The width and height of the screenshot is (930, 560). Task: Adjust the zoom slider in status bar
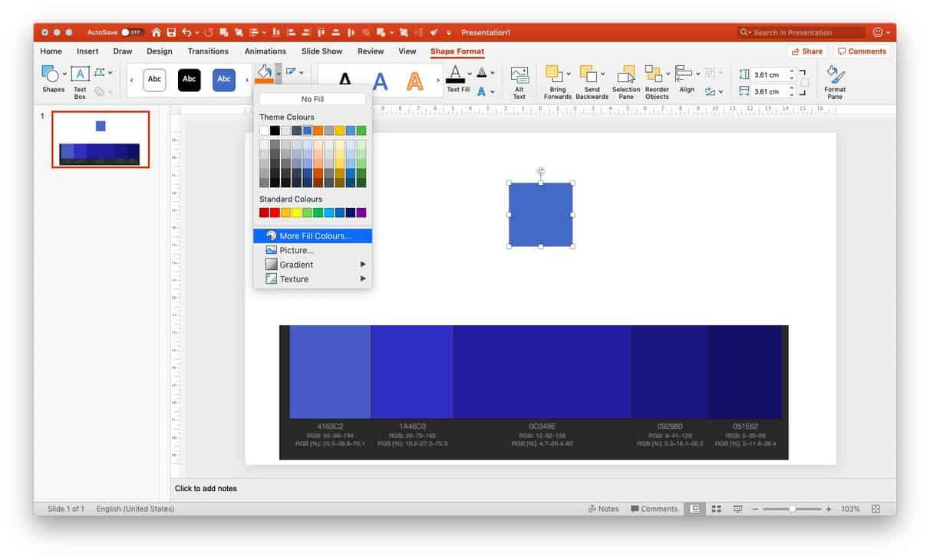click(792, 509)
